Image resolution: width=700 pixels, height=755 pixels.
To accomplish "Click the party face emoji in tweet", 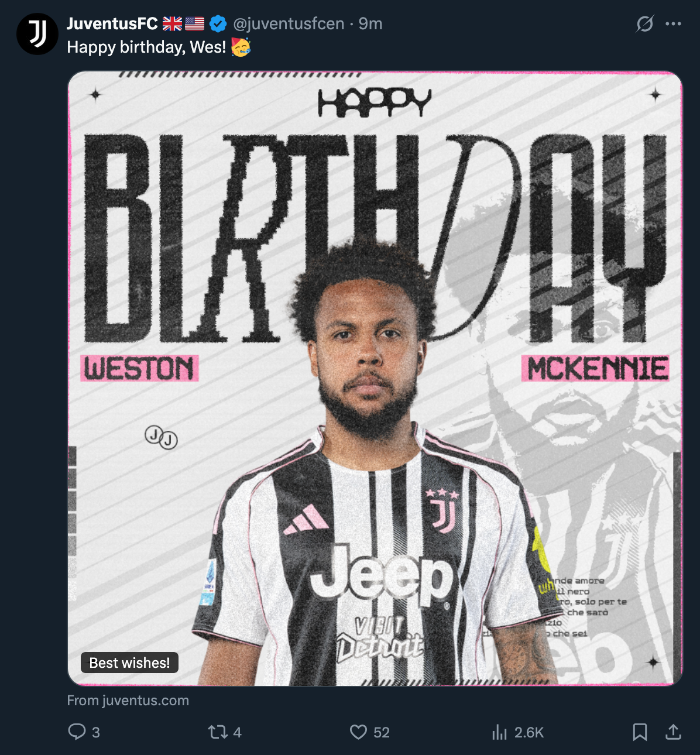I will [241, 47].
